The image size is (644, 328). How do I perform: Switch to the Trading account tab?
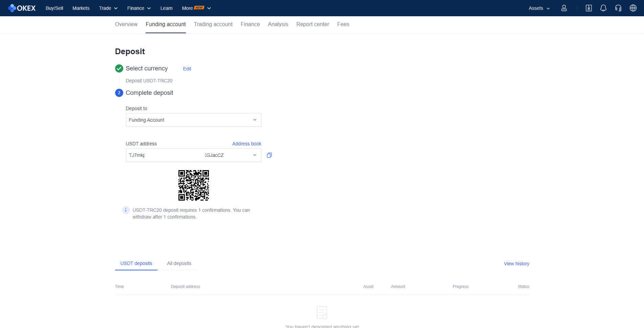point(213,24)
